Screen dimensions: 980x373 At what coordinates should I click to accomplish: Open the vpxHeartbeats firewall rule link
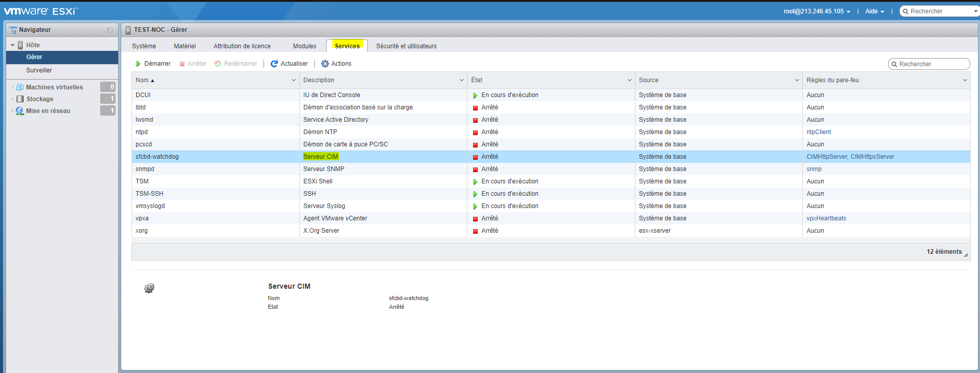tap(826, 218)
